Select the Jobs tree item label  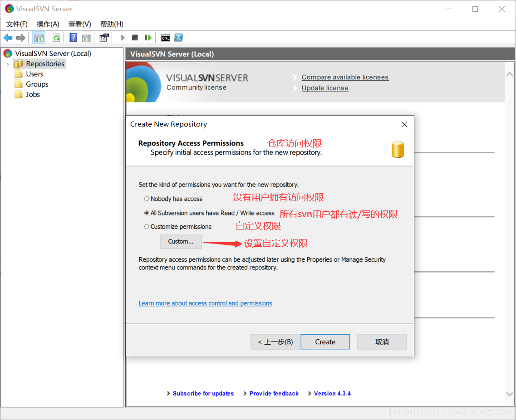click(x=33, y=94)
